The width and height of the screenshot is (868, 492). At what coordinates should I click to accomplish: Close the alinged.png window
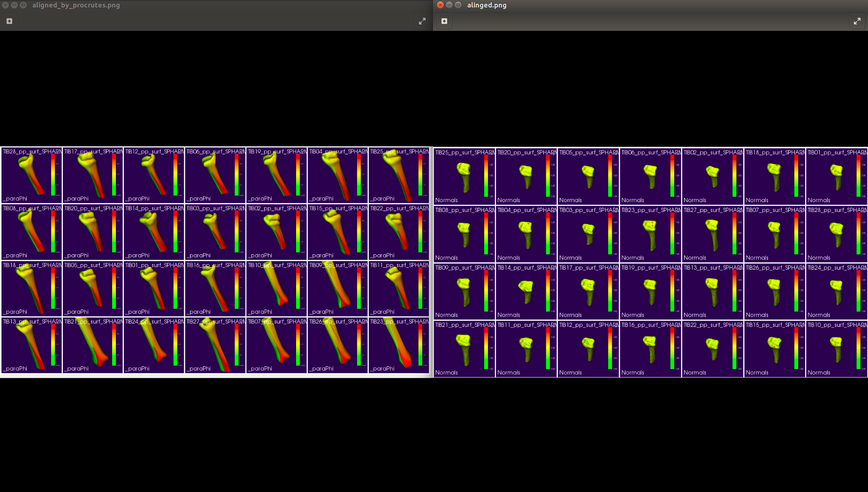(x=440, y=5)
